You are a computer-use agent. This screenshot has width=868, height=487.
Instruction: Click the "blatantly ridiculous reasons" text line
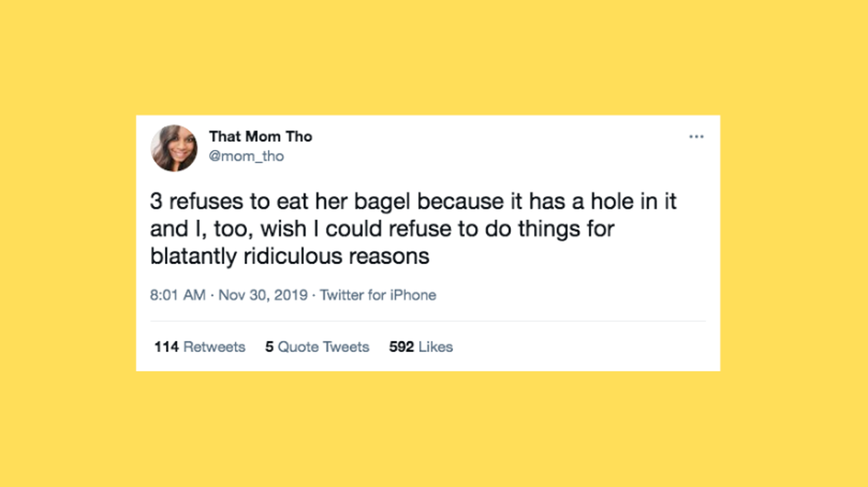(289, 256)
